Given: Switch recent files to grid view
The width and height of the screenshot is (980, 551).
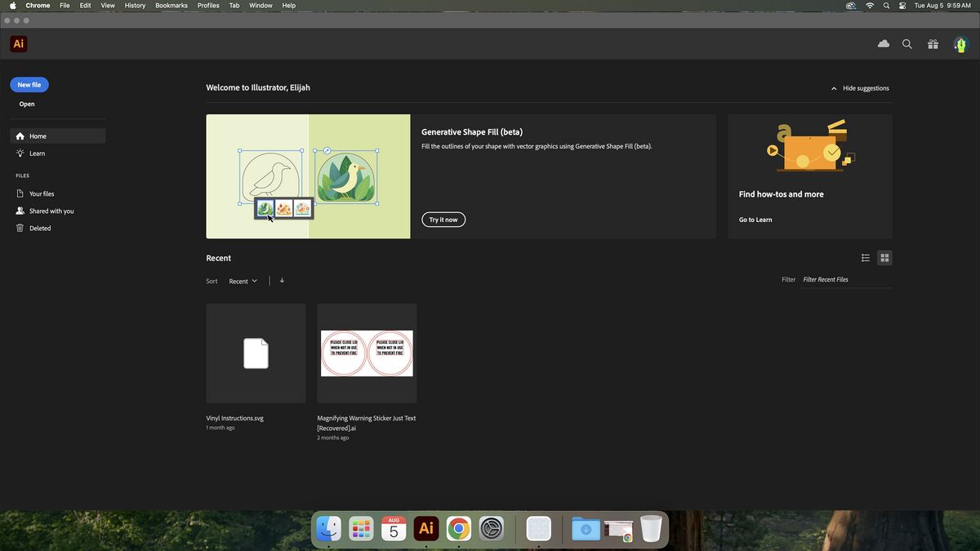Looking at the screenshot, I should tap(884, 258).
